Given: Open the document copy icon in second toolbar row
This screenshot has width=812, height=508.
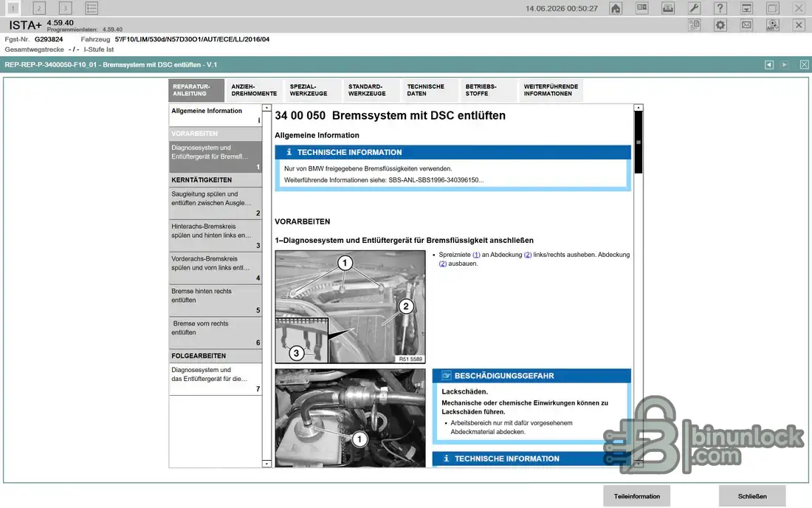Looking at the screenshot, I should coord(694,25).
